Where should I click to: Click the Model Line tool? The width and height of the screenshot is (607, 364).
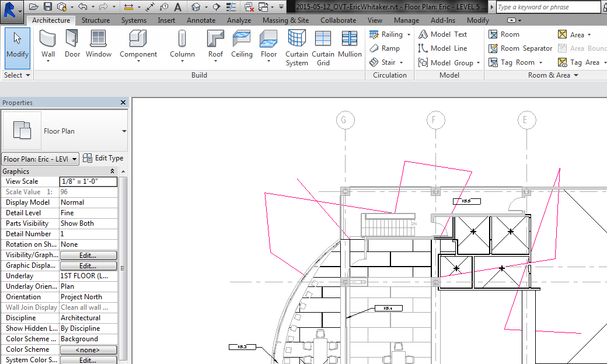click(442, 48)
